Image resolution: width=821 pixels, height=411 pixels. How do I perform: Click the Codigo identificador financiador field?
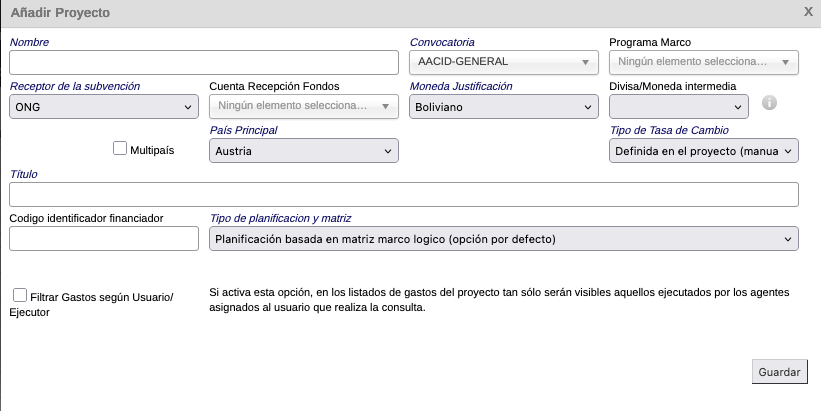(104, 239)
